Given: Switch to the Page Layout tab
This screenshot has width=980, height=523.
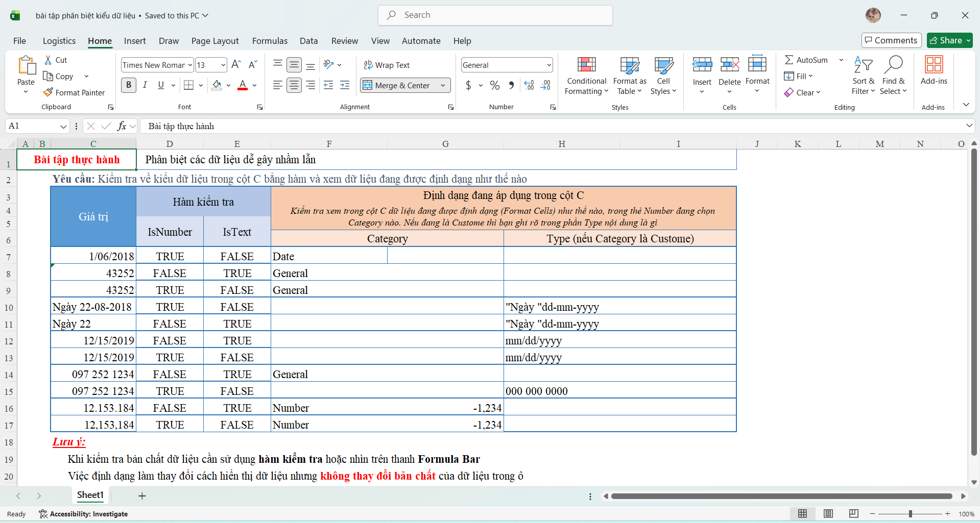Looking at the screenshot, I should point(215,41).
